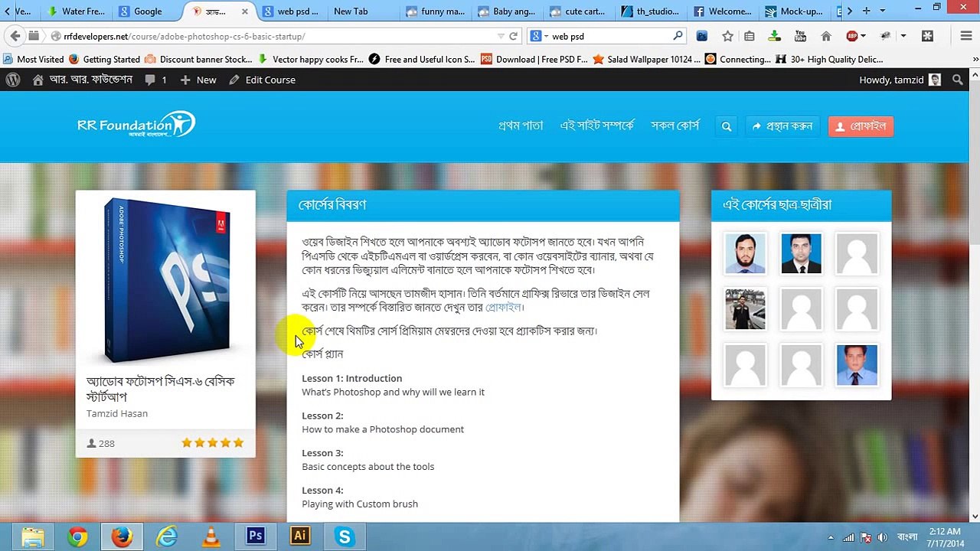
Task: Open the list-all-tabs dropdown
Action: pos(882,11)
